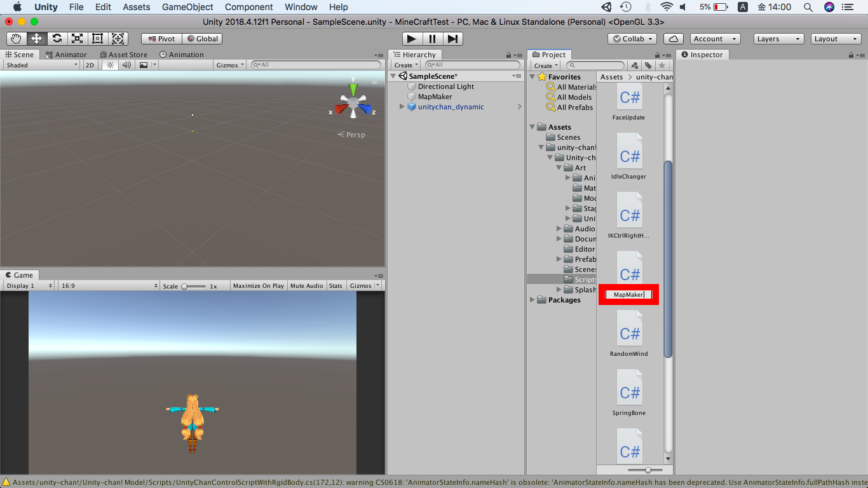Open the cloud services icon
The width and height of the screenshot is (868, 488).
click(x=674, y=39)
